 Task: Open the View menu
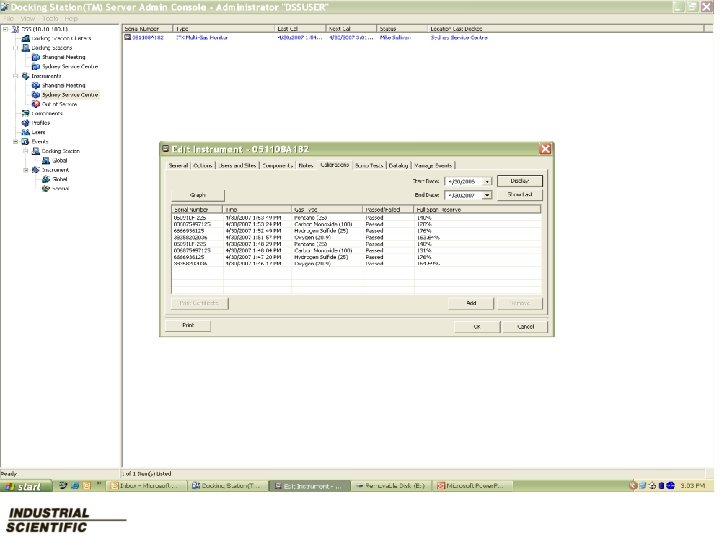click(x=28, y=19)
